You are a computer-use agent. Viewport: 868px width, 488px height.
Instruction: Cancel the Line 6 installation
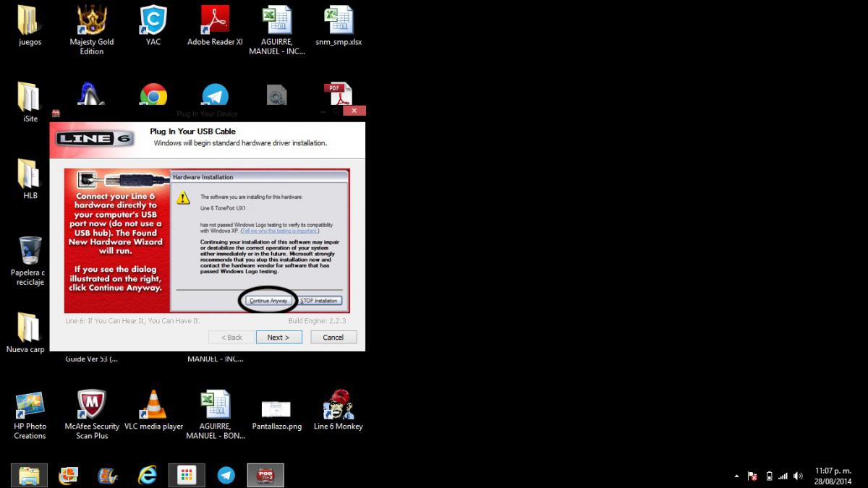[x=333, y=337]
